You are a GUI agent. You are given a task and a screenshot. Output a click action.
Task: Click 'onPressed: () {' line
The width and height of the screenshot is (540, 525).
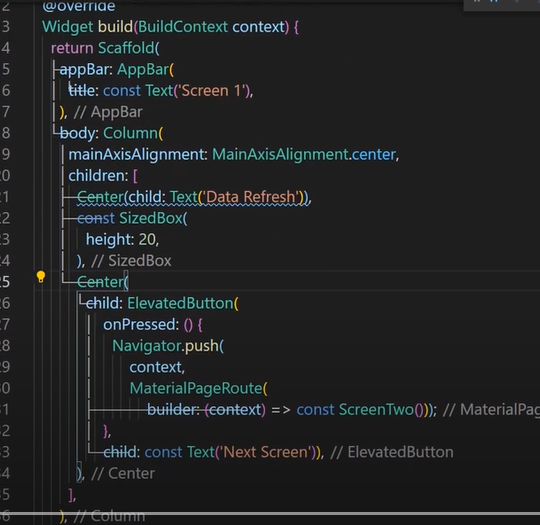coord(153,325)
